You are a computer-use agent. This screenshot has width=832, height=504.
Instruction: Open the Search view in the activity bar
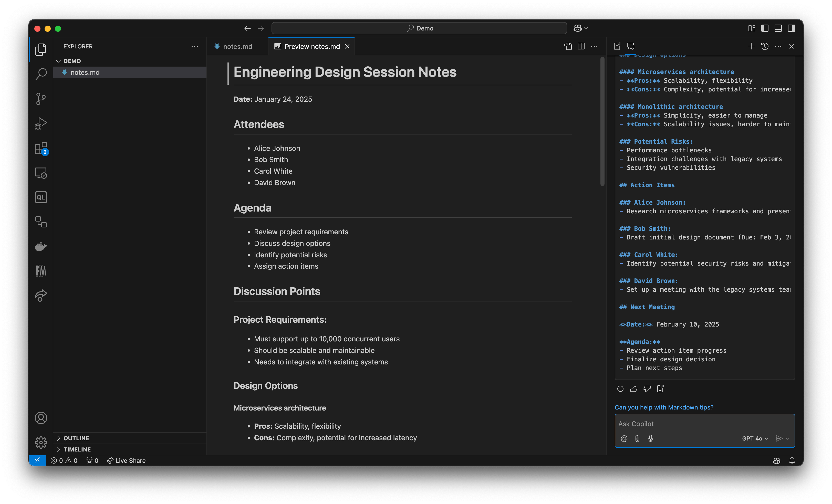click(41, 74)
